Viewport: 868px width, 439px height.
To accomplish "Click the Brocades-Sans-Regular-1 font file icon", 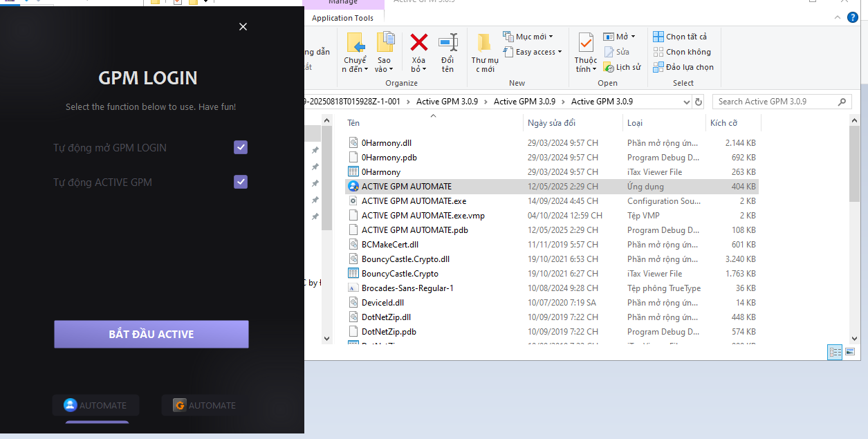I will [x=353, y=288].
